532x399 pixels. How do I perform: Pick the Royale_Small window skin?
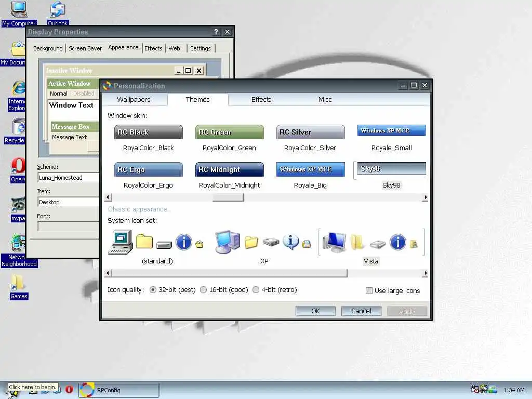[x=391, y=139]
